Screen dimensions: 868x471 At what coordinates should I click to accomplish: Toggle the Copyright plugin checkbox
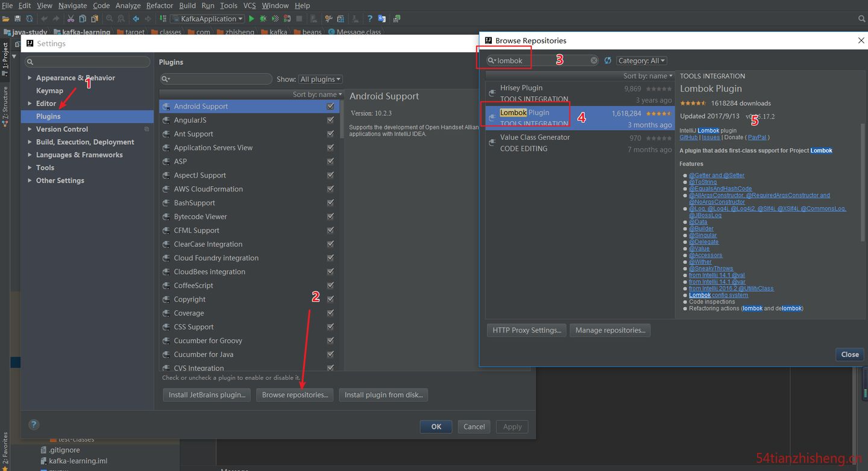click(330, 299)
